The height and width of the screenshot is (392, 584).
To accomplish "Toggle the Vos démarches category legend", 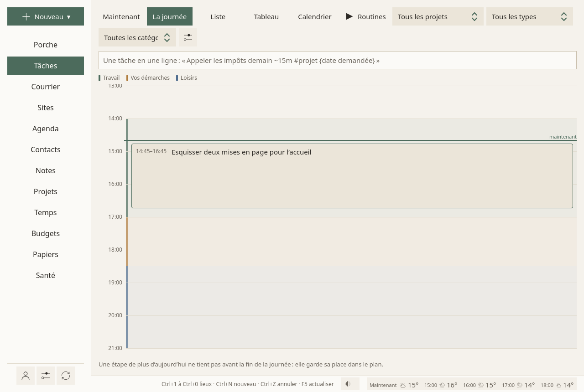I will pos(148,78).
